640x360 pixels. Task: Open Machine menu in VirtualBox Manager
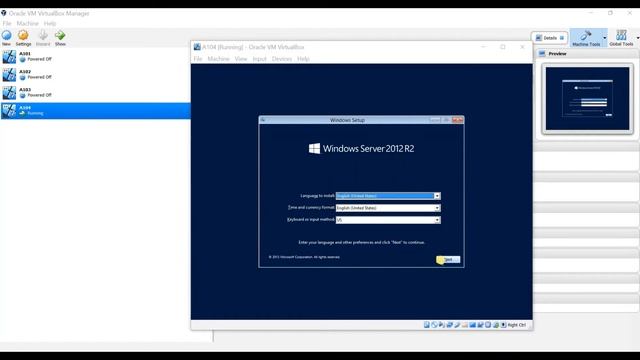pos(27,23)
